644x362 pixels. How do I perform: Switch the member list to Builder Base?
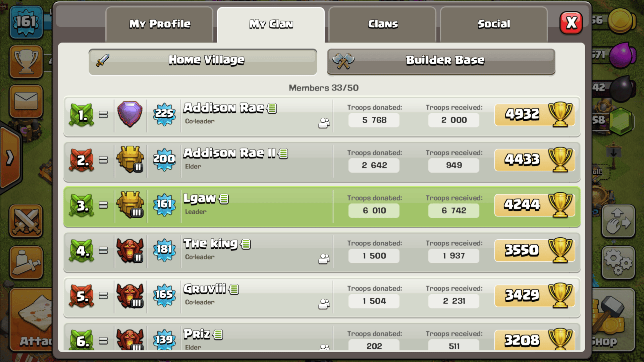coord(441,62)
